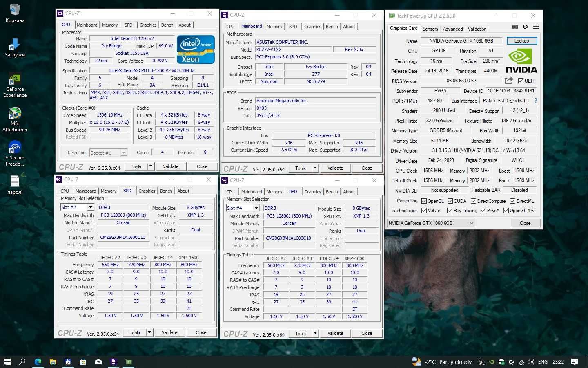Viewport: 588px width, 368px height.
Task: Open the Mail app from taskbar
Action: 98,362
